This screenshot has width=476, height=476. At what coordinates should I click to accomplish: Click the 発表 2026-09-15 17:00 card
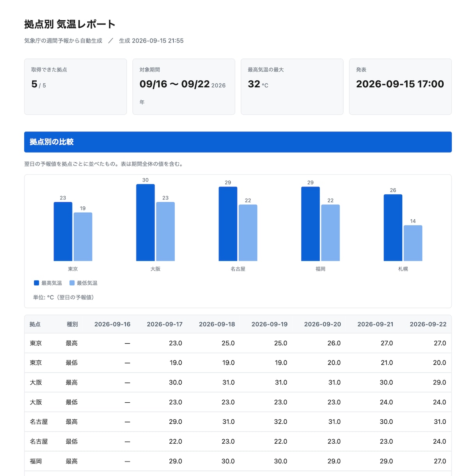click(x=400, y=87)
